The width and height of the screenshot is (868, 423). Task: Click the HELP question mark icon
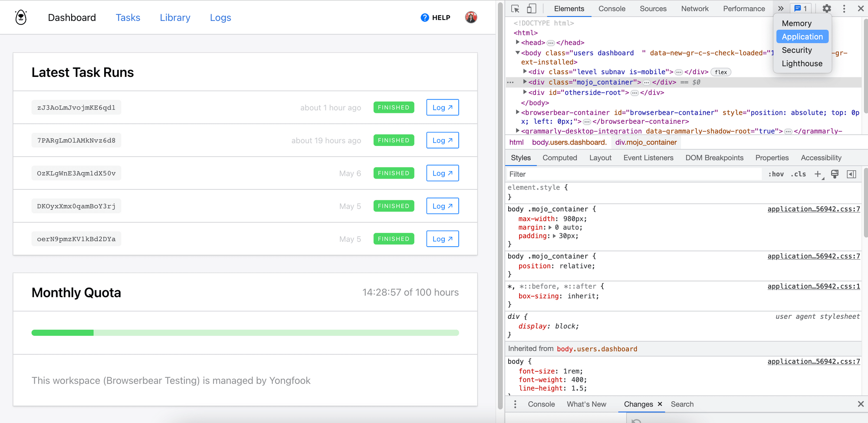(424, 17)
